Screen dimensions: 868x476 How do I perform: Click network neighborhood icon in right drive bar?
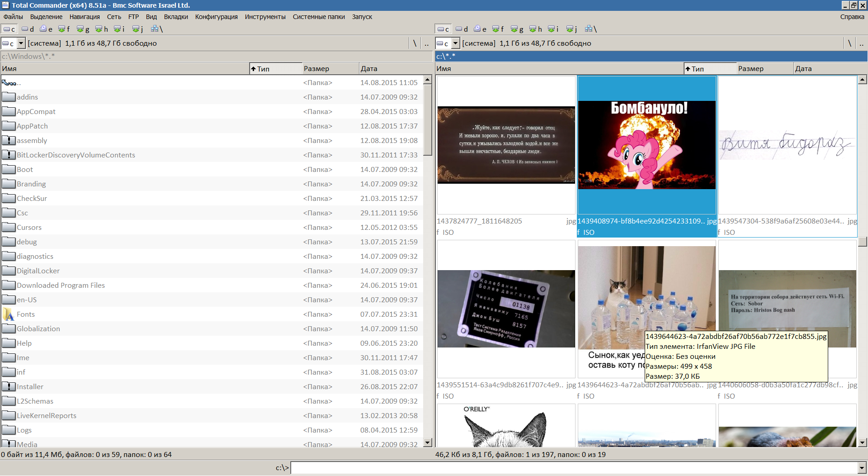590,29
